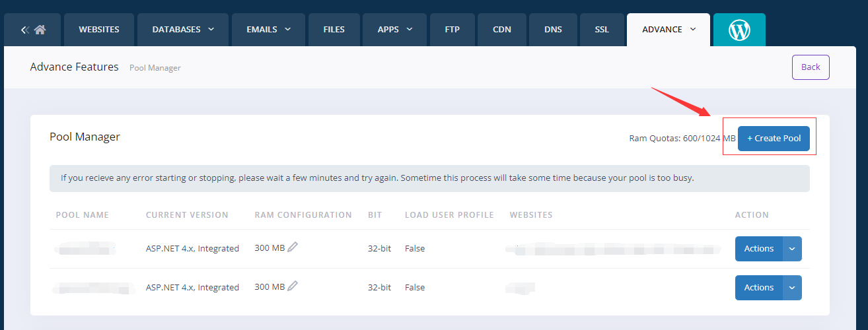
Task: Expand second row Actions dropdown arrow
Action: coord(792,288)
